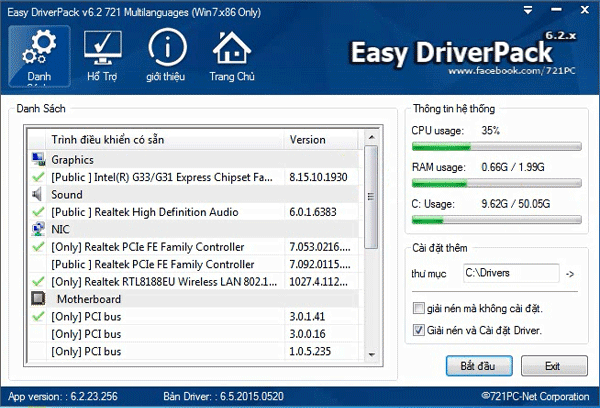
Task: Click the driver list scroll down arrow
Action: tap(371, 354)
